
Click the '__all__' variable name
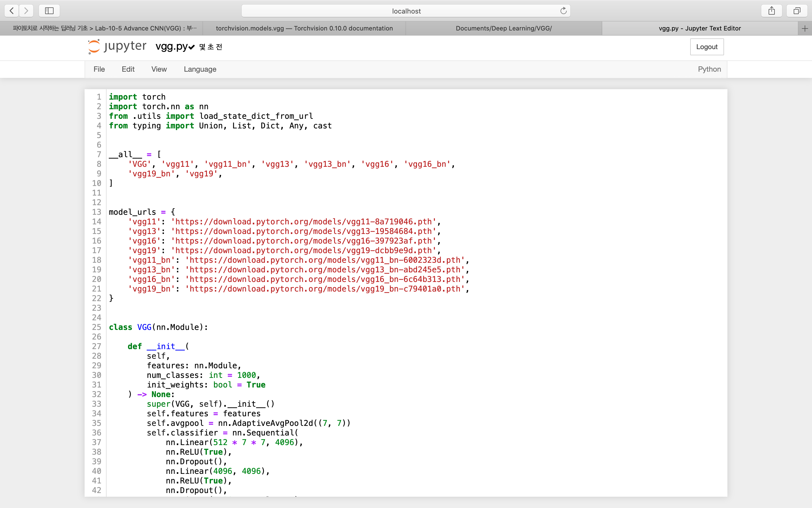tap(125, 155)
